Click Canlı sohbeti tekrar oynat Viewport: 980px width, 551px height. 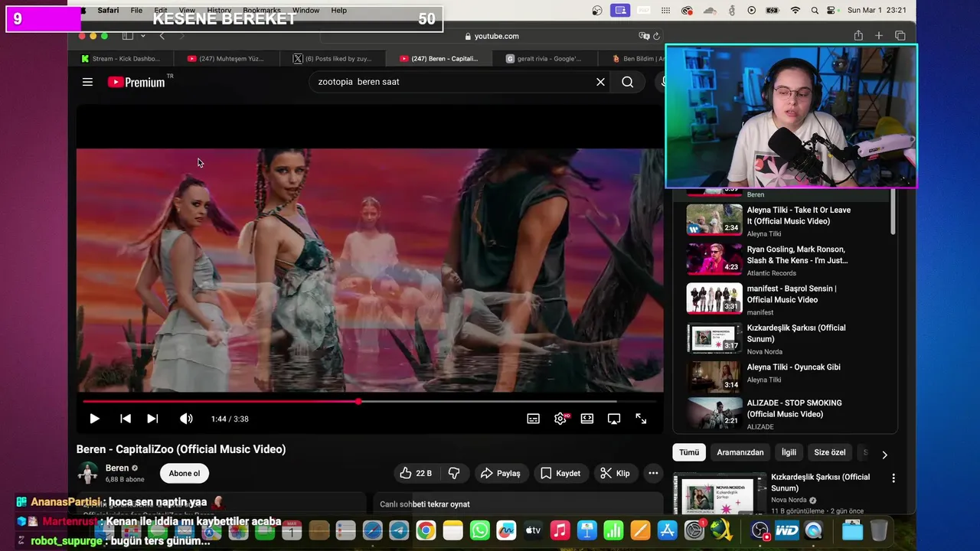[425, 504]
